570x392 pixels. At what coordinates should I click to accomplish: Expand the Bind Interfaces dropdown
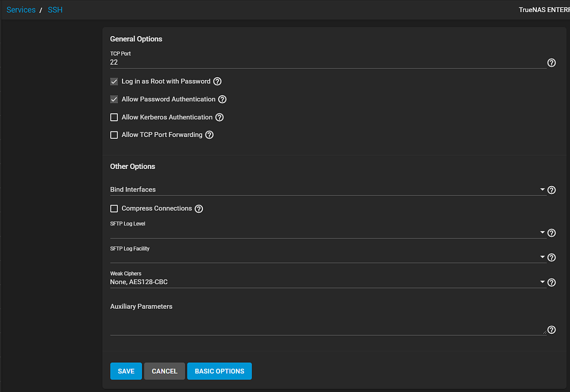point(328,190)
